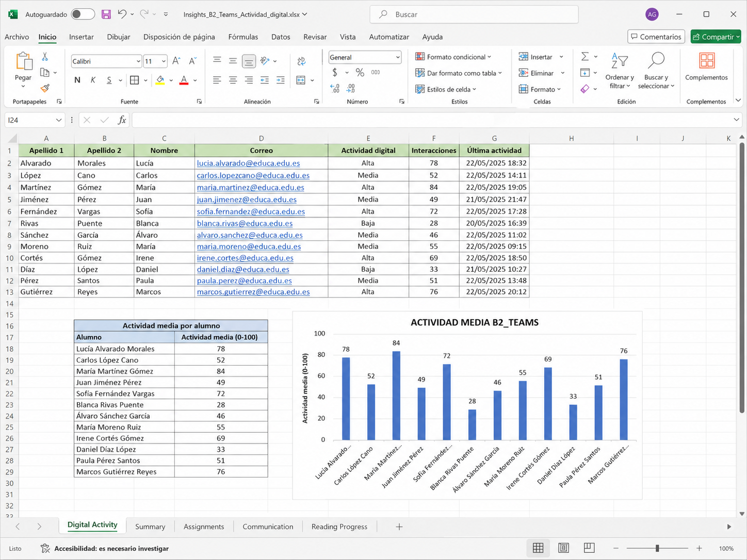The image size is (747, 560).
Task: Click the Fill down icon in Edición
Action: [x=585, y=73]
